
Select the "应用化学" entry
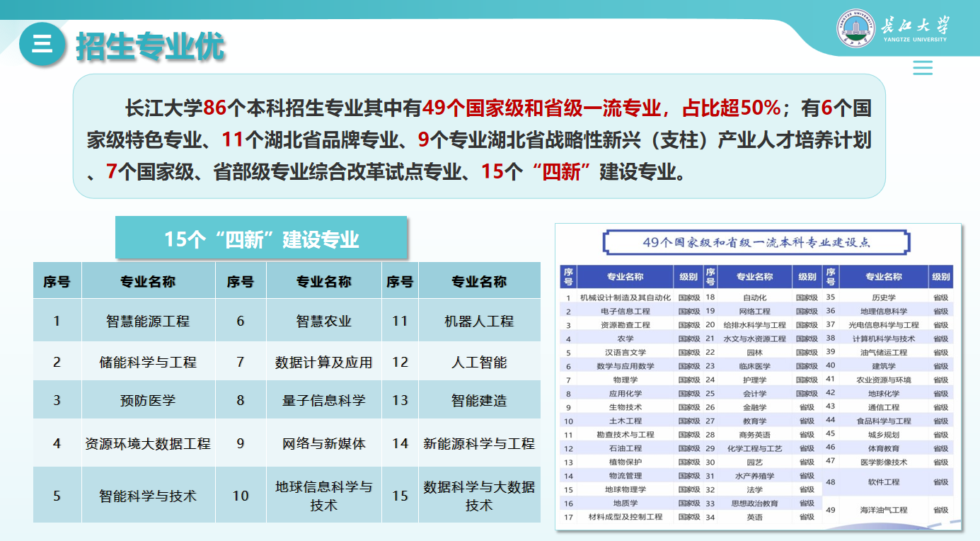(626, 393)
